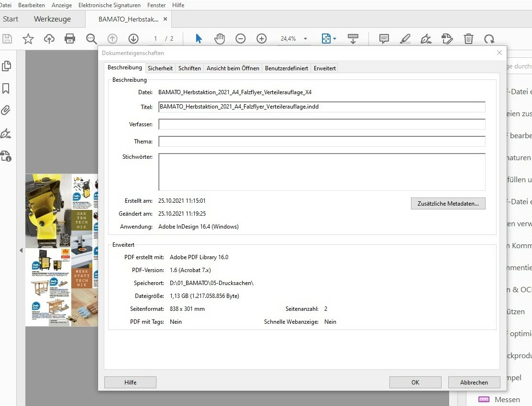Screen dimensions: 532x406
Task: Switch to the Werkzeuge tab
Action: [x=52, y=19]
